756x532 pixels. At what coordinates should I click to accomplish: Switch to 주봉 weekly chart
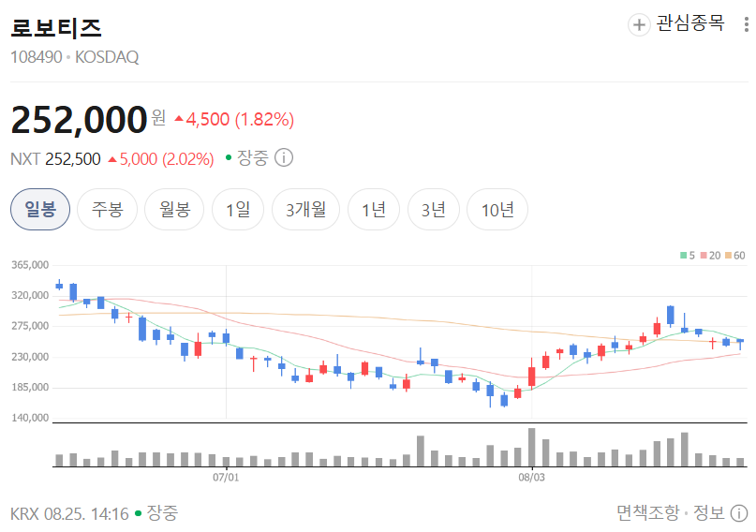click(107, 209)
